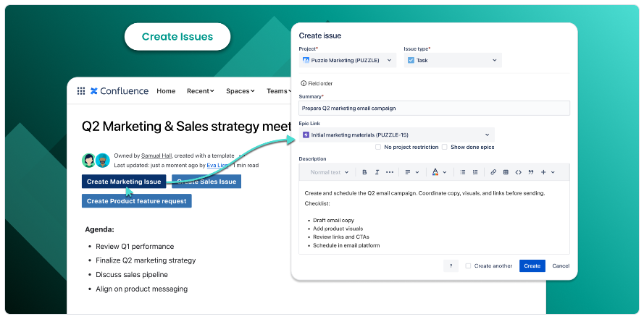This screenshot has width=644, height=319.
Task: Open Eva Lien's profile link
Action: click(x=217, y=165)
